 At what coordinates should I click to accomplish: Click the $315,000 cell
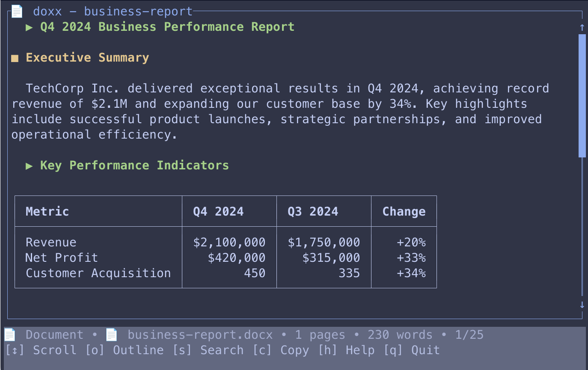[x=331, y=258]
